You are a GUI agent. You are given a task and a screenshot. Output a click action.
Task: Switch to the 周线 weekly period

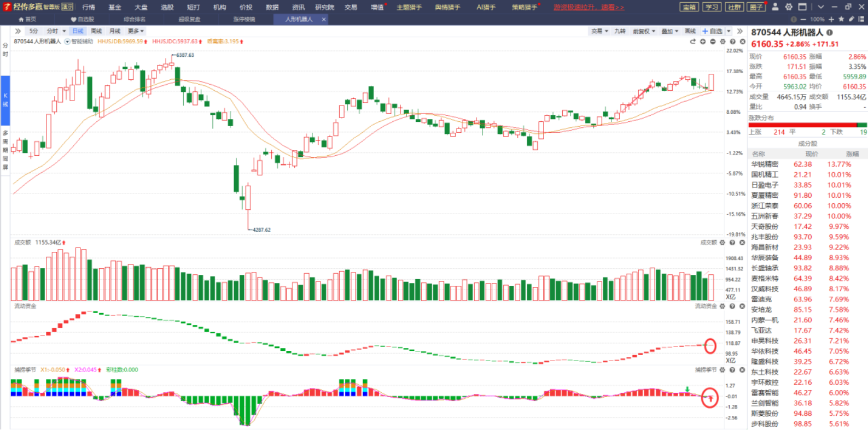point(96,31)
